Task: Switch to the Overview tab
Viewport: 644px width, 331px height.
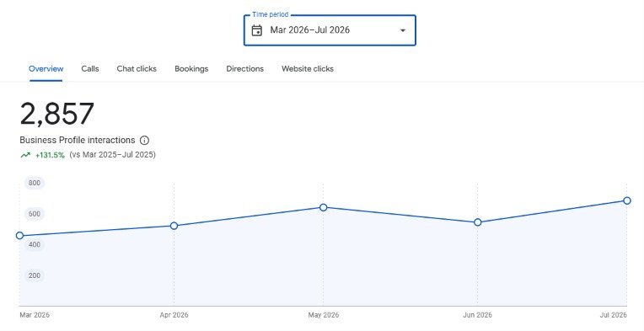Action: pos(46,69)
